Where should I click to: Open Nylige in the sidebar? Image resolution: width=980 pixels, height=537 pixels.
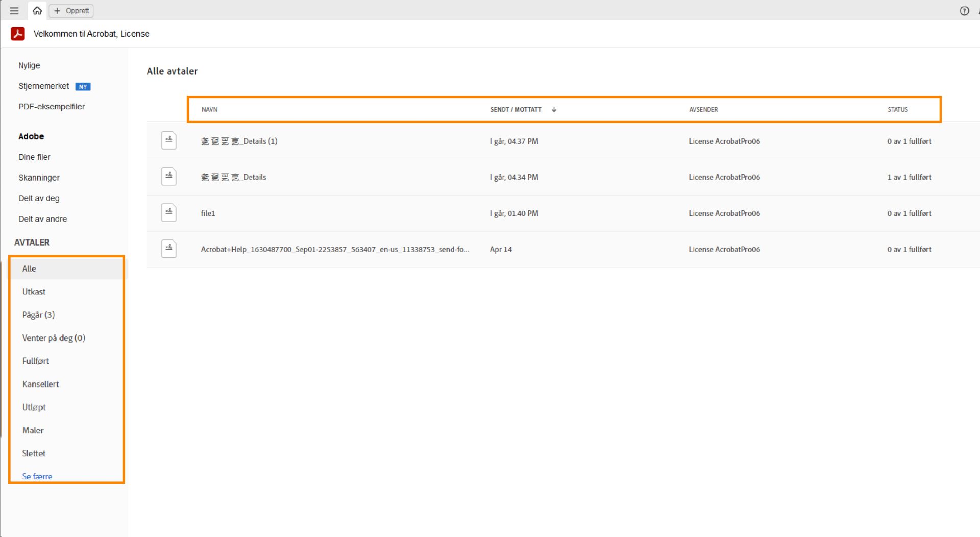[29, 65]
